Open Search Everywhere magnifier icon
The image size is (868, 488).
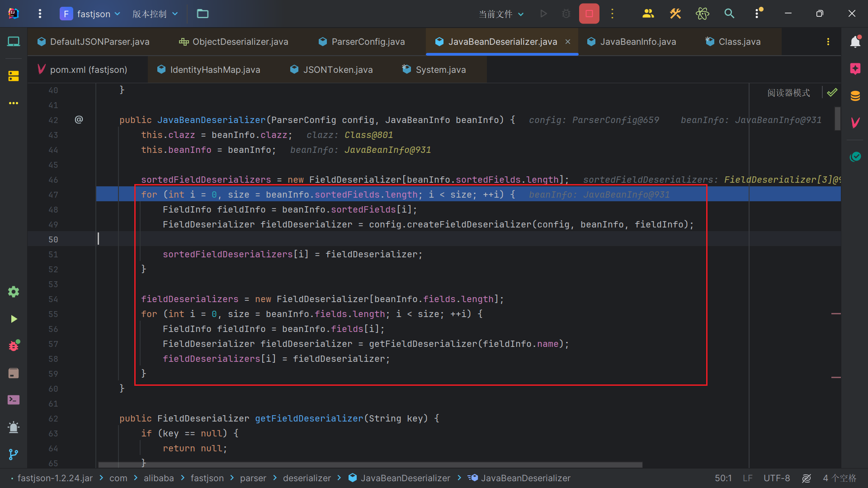[x=729, y=14]
